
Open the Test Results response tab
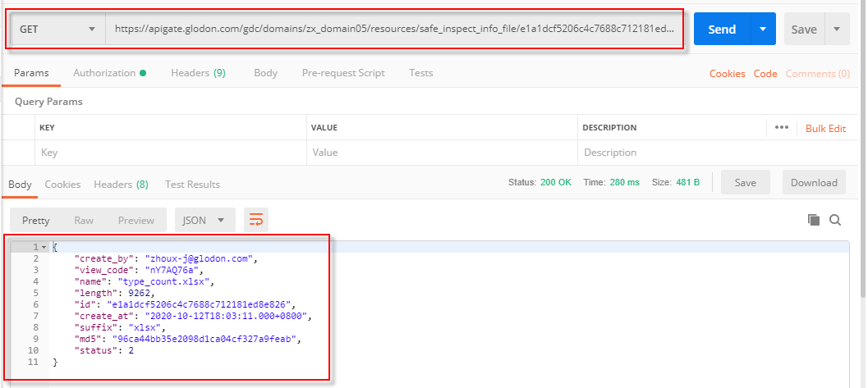coord(192,185)
